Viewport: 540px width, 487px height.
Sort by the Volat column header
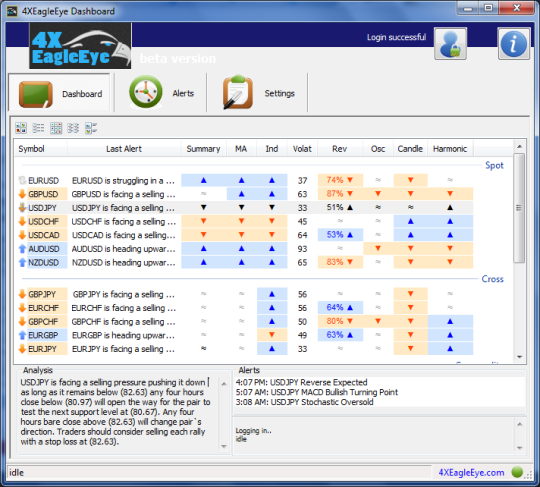(302, 149)
